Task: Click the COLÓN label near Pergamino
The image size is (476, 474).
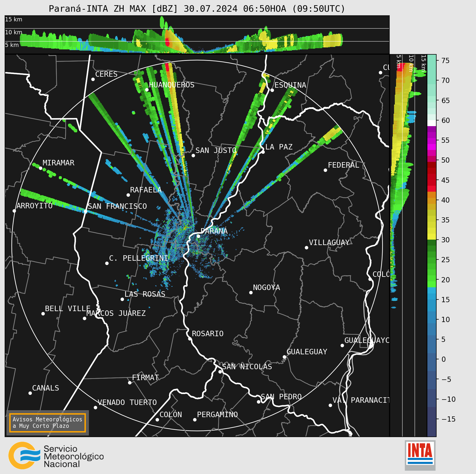Action: [x=171, y=415]
